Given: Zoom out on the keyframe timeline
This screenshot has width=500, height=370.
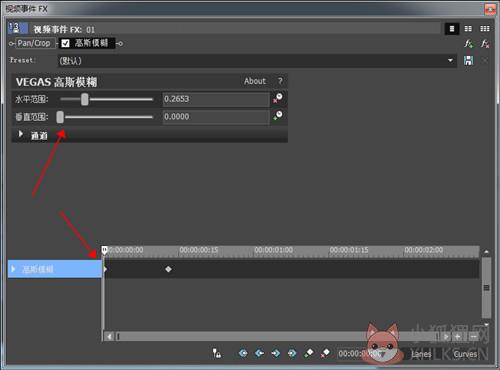Looking at the screenshot, I should click(x=473, y=337).
